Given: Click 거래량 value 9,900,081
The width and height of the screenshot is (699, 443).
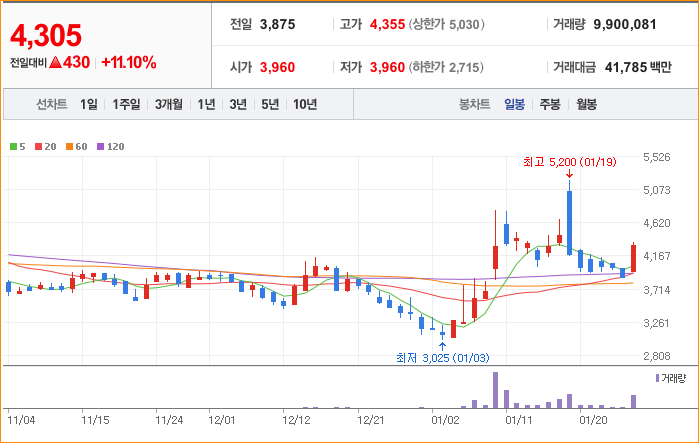Looking at the screenshot, I should 625,24.
